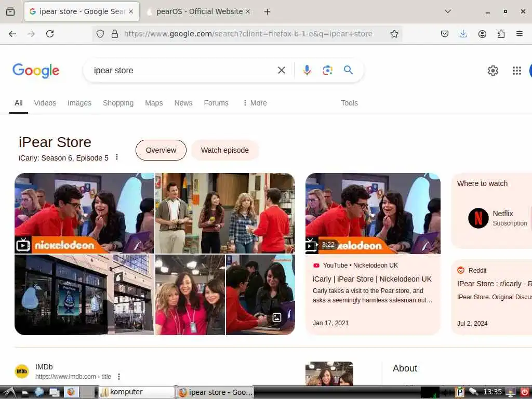This screenshot has width=532, height=399.
Task: Open the extensions puzzle icon
Action: pos(501,34)
